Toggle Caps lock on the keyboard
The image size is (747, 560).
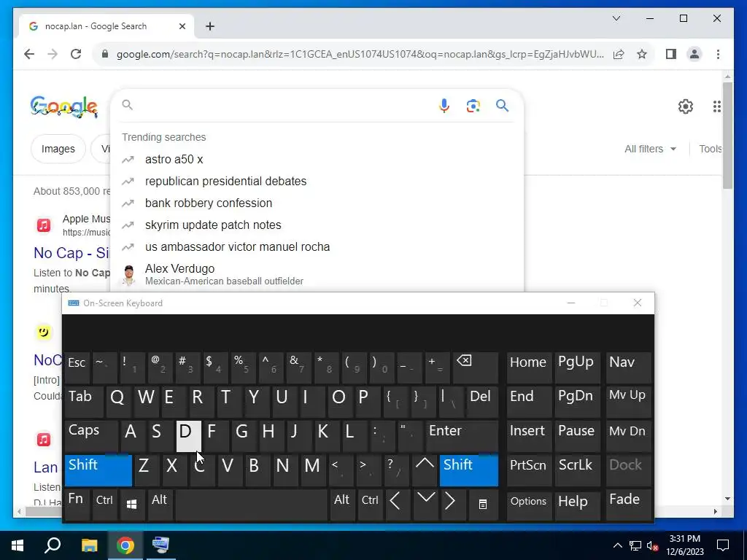[91, 436]
